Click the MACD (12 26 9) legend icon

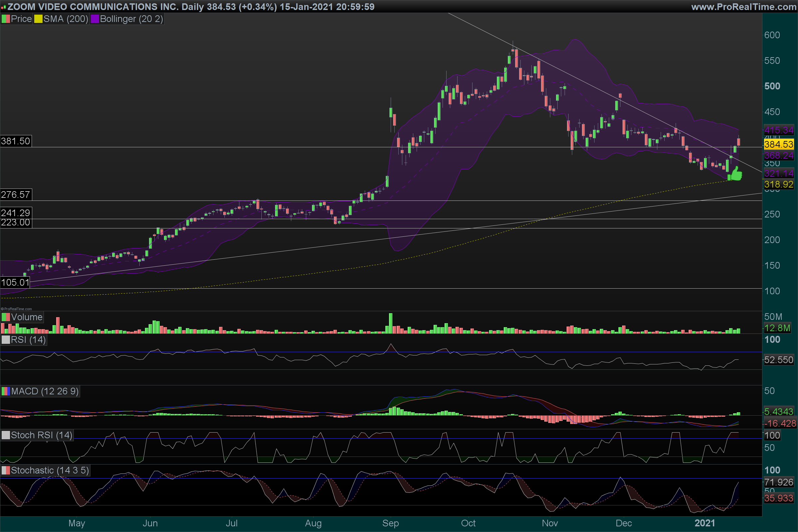6,391
